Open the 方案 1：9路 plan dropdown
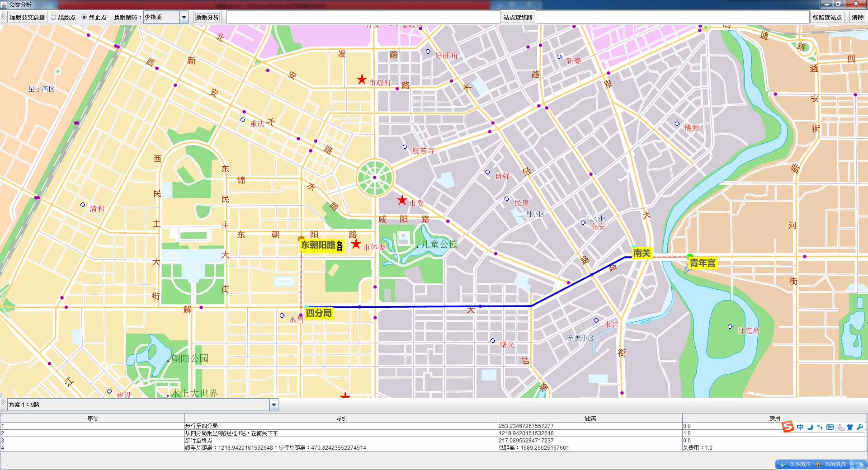This screenshot has width=868, height=470. (274, 405)
